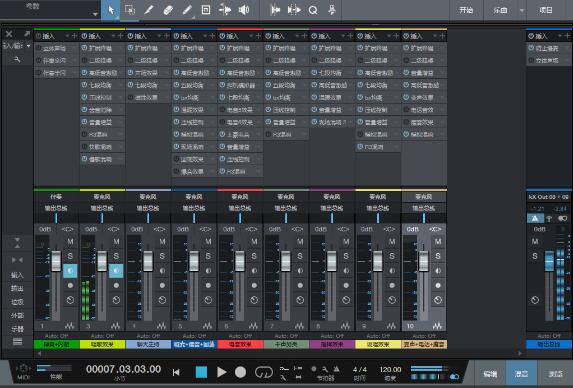Click the Q quantize icon in toolbar
The image size is (573, 388).
pos(313,10)
